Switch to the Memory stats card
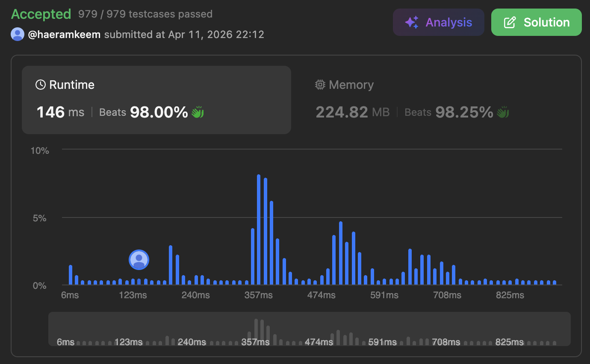The image size is (590, 364). [x=436, y=100]
